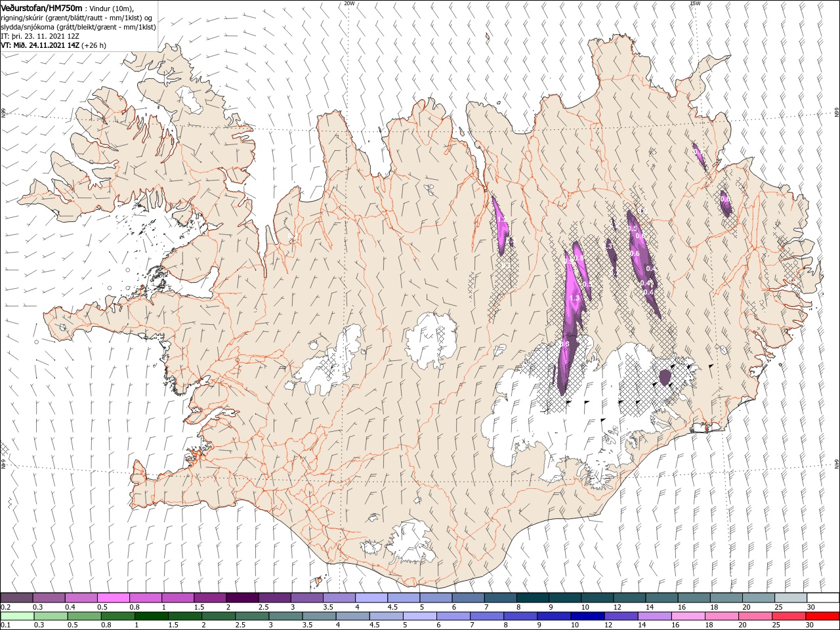Viewport: 840px width, 630px height.
Task: Click the initial time 'IT: þri. 23. 11. 2021 12Z'
Action: pos(41,36)
